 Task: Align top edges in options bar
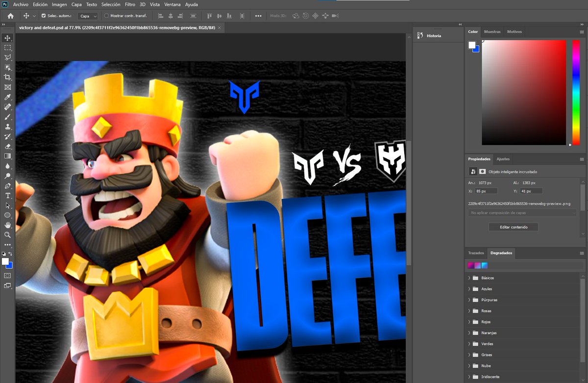[x=209, y=16]
